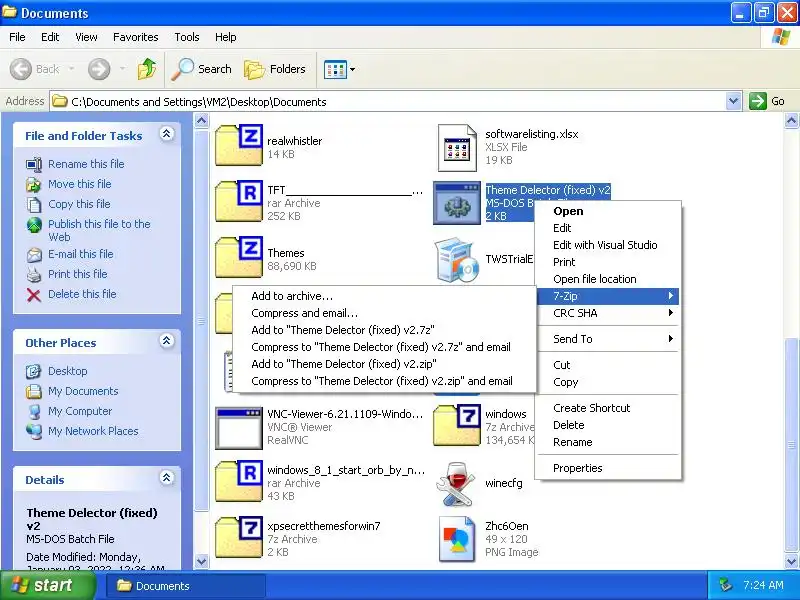Go to My Network Places link
Screen dimensions: 800x600
pyautogui.click(x=93, y=431)
